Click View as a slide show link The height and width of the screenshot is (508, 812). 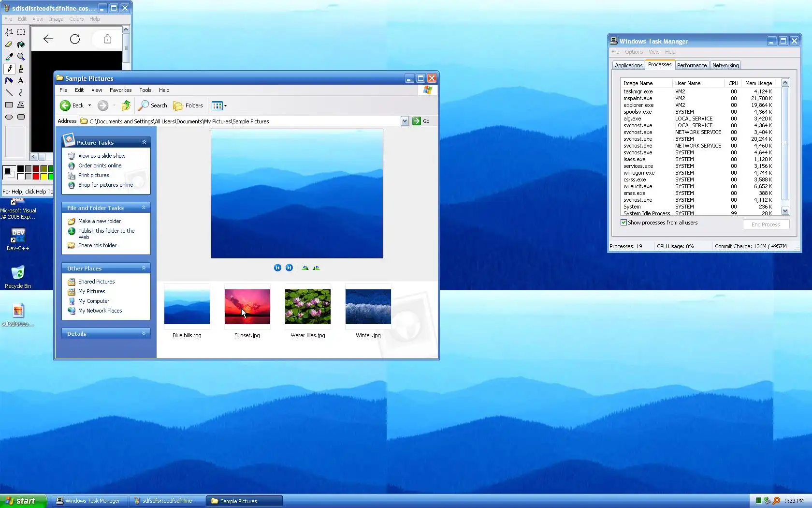(x=102, y=156)
